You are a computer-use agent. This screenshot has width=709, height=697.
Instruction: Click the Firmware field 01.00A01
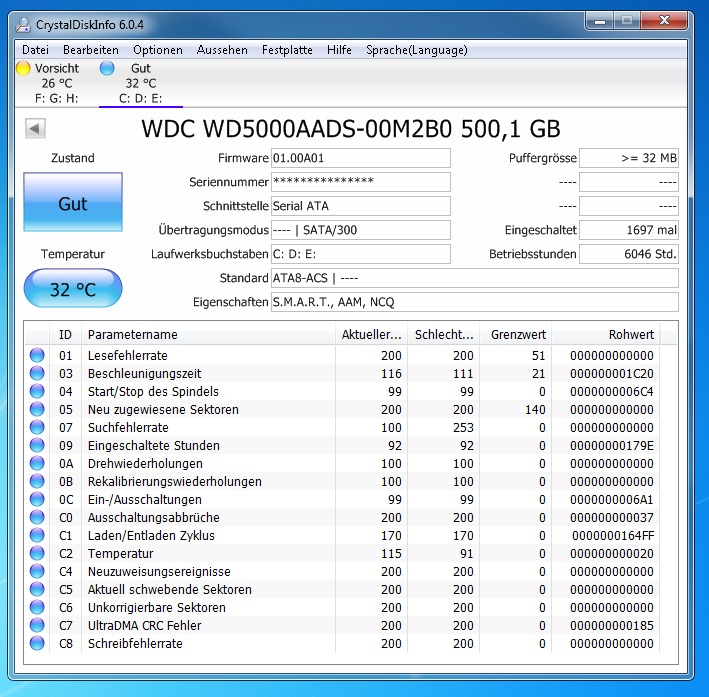pos(360,158)
